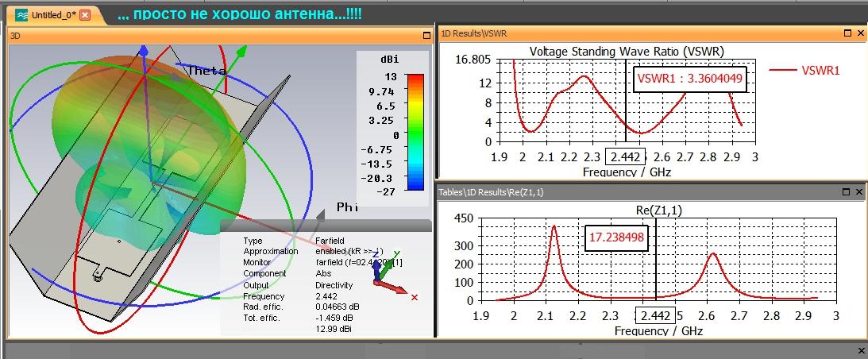Click the 2.13 GHz resonance peak on Re(Z1,1) curve
868x359 pixels.
[x=554, y=226]
